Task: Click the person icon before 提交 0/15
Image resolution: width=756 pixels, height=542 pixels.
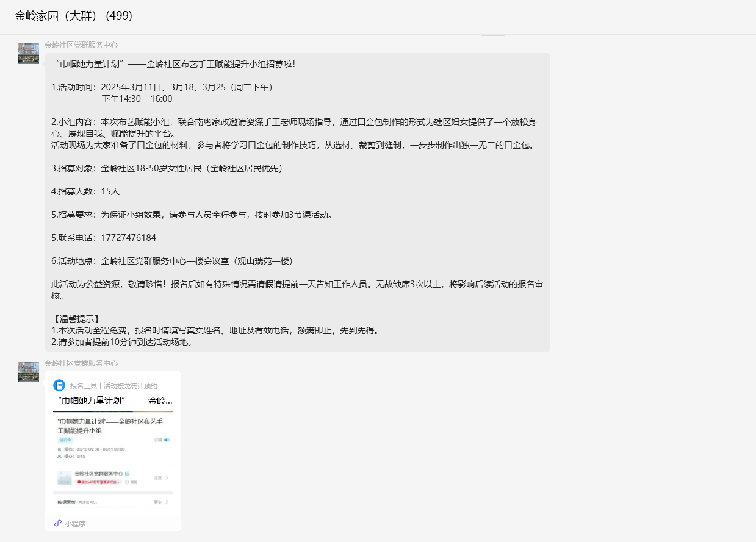Action: [59, 456]
